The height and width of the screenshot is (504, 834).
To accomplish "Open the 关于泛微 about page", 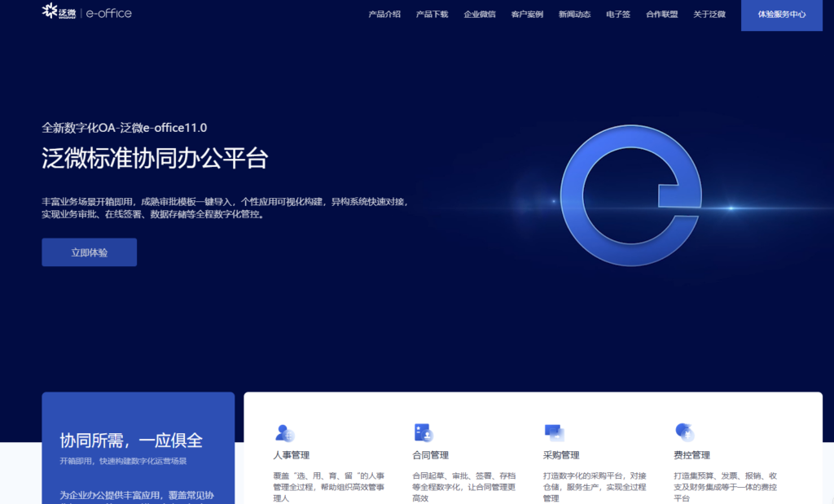I will coord(709,15).
